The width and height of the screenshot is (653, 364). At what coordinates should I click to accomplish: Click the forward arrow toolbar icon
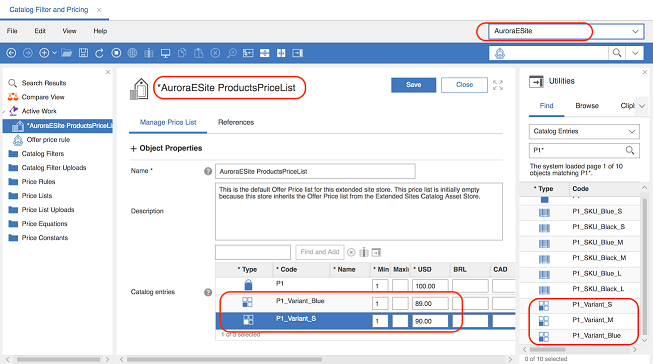pos(27,53)
